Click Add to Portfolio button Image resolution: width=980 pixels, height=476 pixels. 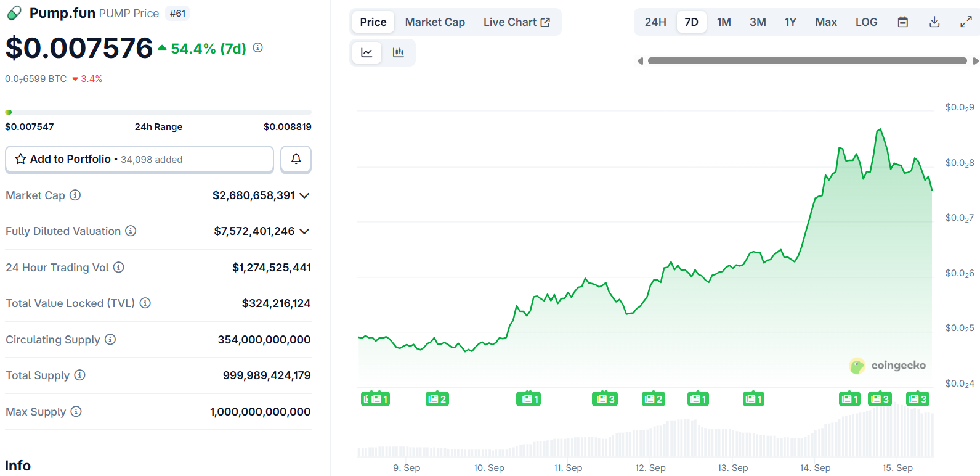[139, 159]
